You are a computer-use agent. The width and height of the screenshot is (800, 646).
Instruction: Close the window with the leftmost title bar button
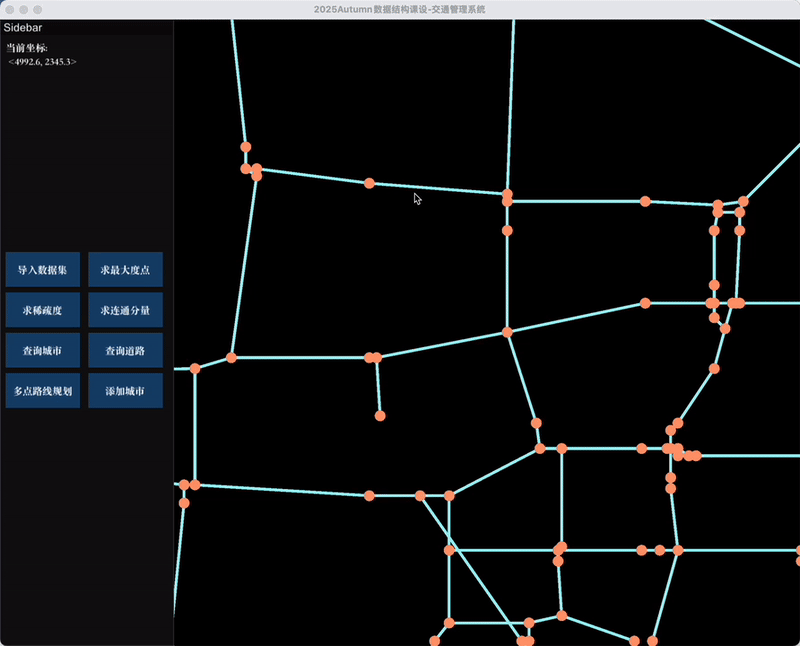click(10, 9)
